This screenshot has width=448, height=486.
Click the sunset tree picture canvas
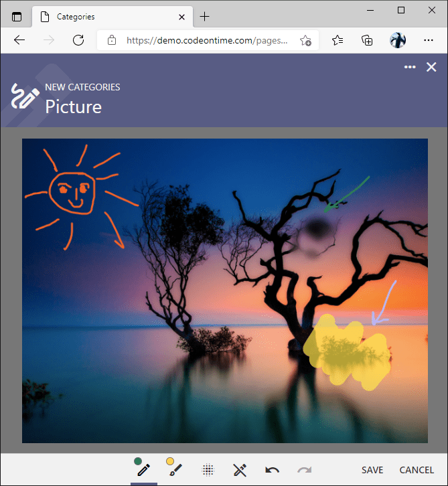pyautogui.click(x=225, y=291)
